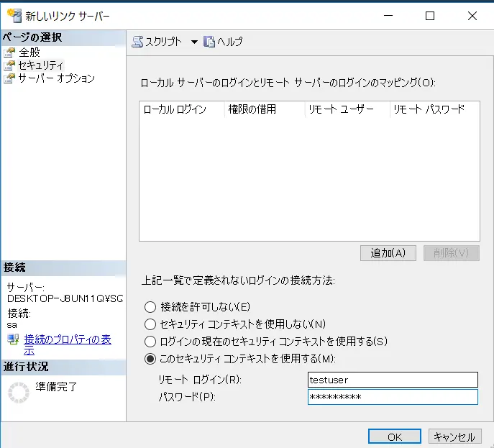494x448 pixels.
Task: Select このセキュリティ コンテキストを使用する radio button
Action: click(x=150, y=359)
